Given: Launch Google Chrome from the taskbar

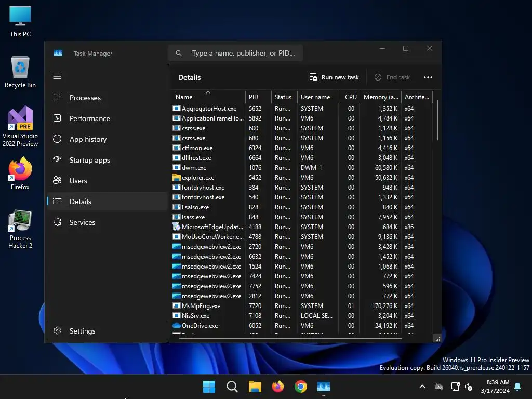Looking at the screenshot, I should (x=301, y=387).
